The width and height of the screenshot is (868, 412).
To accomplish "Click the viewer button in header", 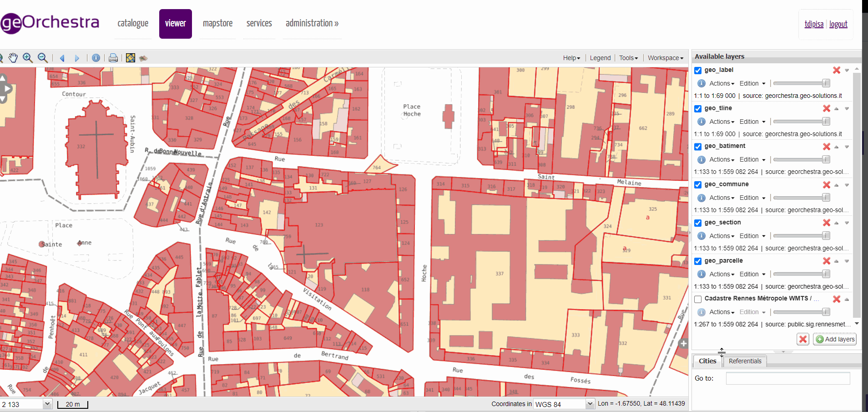I will tap(176, 24).
